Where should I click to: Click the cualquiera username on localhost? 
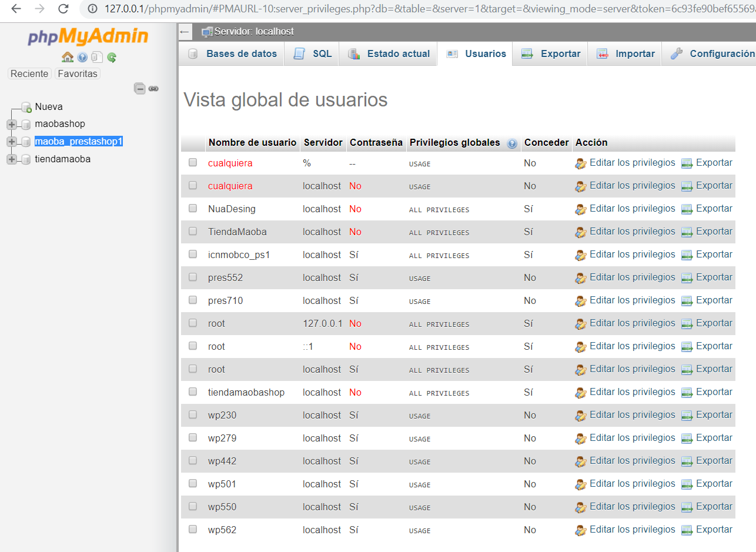click(230, 186)
